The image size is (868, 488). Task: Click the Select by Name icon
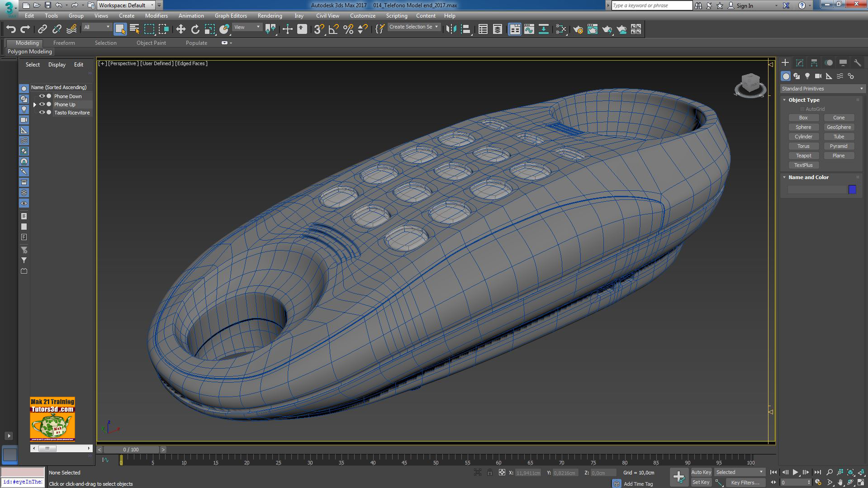(x=134, y=28)
